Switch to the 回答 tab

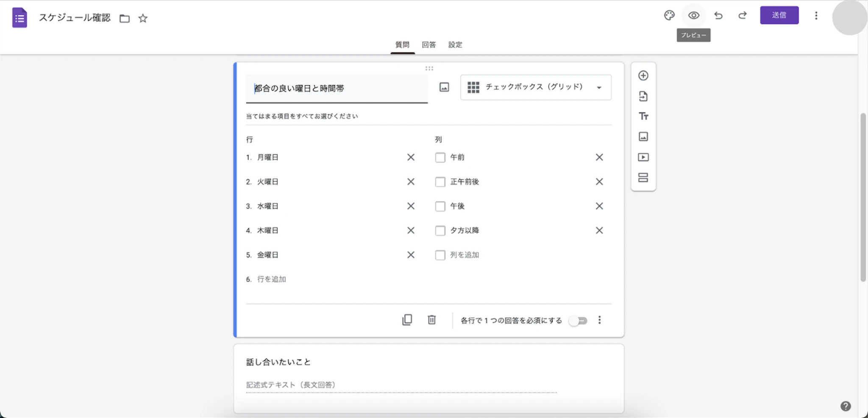point(429,44)
